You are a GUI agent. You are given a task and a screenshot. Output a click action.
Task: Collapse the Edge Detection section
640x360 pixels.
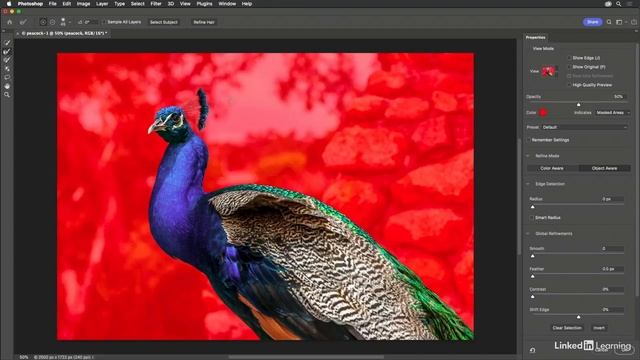tap(528, 184)
